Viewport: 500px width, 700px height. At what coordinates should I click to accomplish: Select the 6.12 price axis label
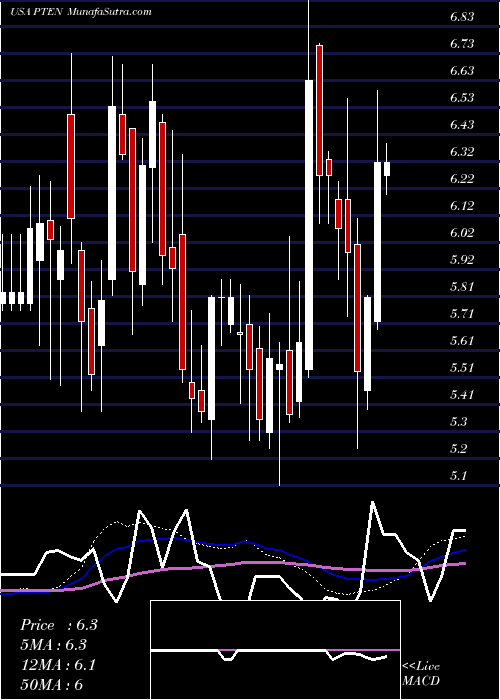[462, 206]
